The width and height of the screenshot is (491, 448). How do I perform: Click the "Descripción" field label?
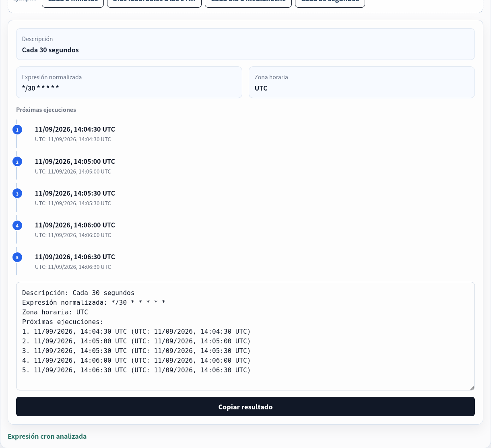click(37, 39)
